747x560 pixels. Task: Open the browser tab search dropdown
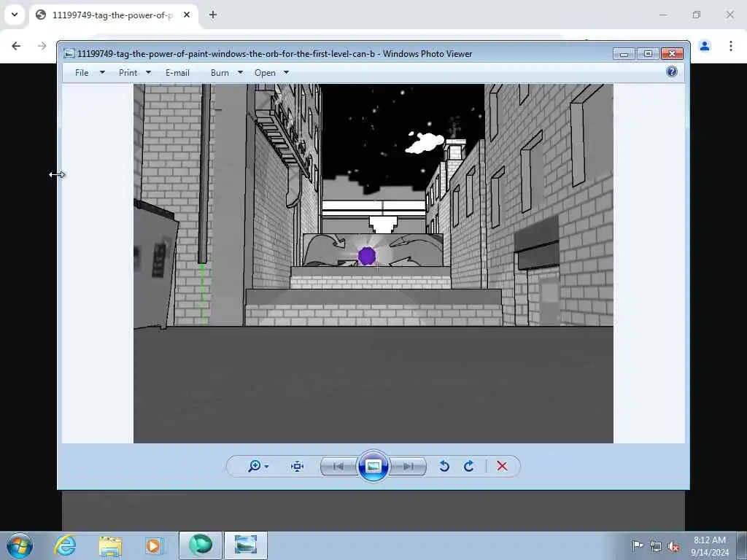click(x=15, y=15)
